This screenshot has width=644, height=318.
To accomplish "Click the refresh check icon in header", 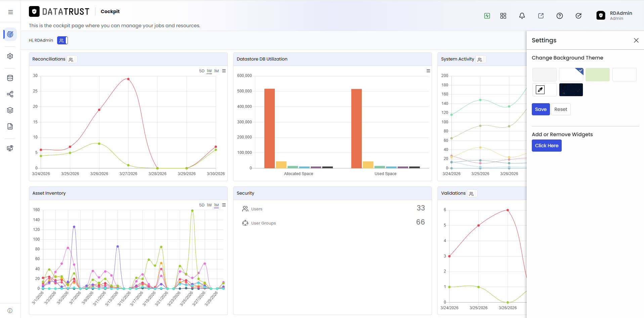I will pos(578,16).
